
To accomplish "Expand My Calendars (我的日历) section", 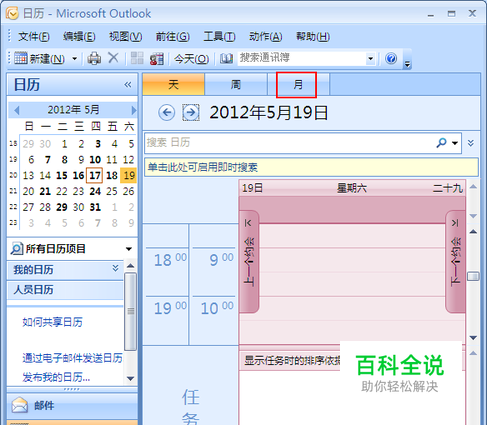I will click(115, 268).
